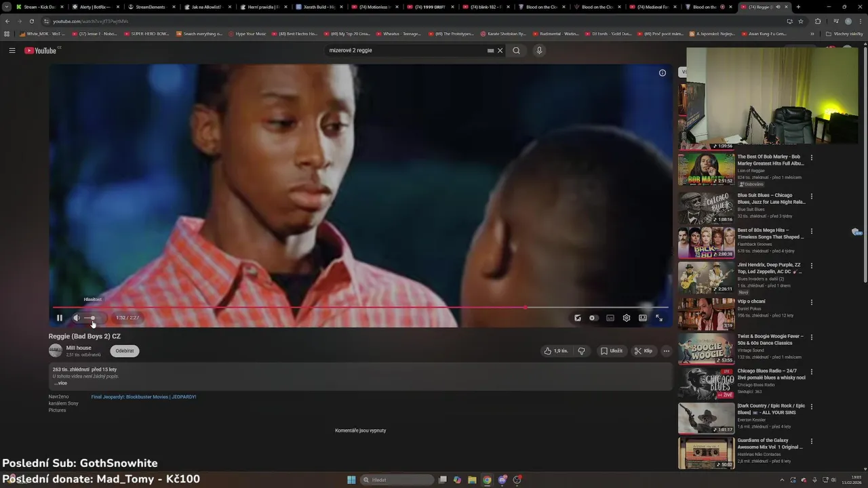The width and height of the screenshot is (868, 488).
Task: Open options for Best of 80s Mega Hits
Action: tap(812, 231)
